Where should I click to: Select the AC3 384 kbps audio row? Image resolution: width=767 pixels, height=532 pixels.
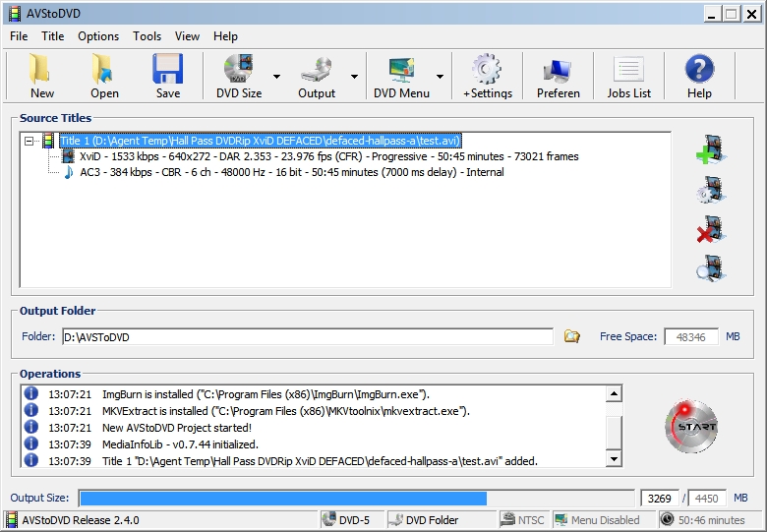point(291,172)
